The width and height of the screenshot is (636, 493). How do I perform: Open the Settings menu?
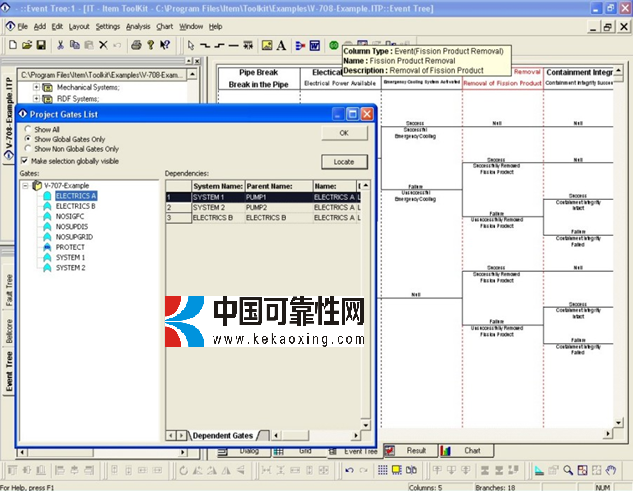pyautogui.click(x=107, y=27)
